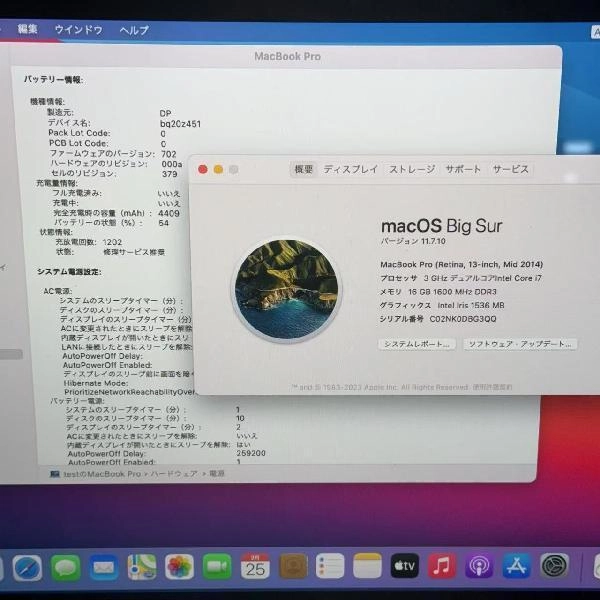Image resolution: width=600 pixels, height=600 pixels.
Task: Click the AC電源 section label
Action: 57,291
